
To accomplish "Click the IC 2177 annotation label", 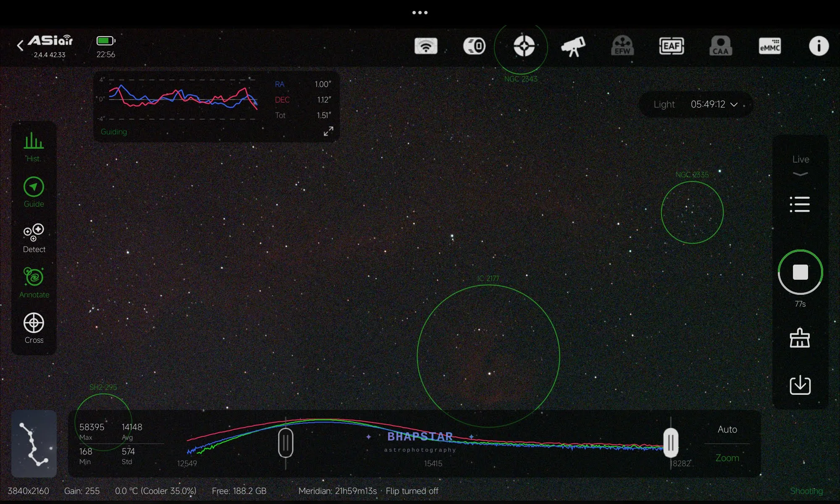I will 488,278.
